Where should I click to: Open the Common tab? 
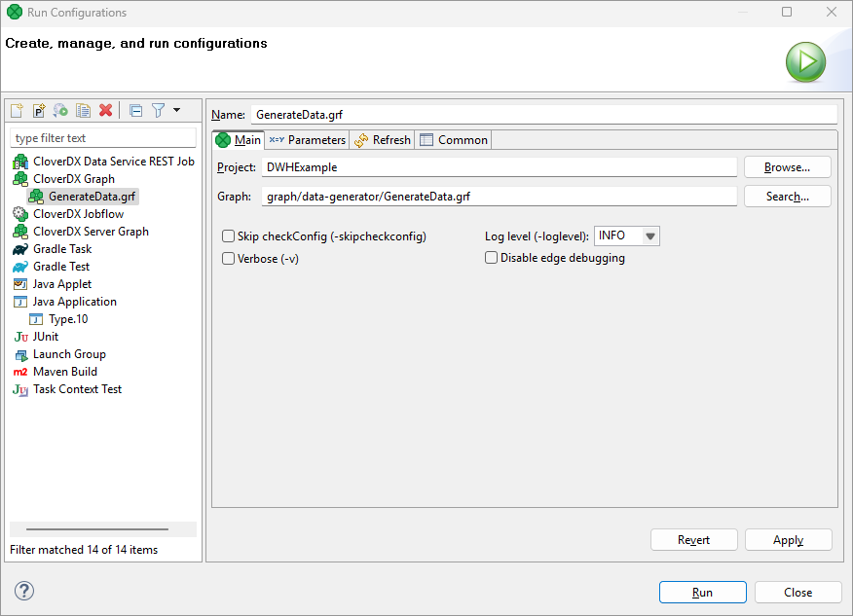tap(453, 139)
